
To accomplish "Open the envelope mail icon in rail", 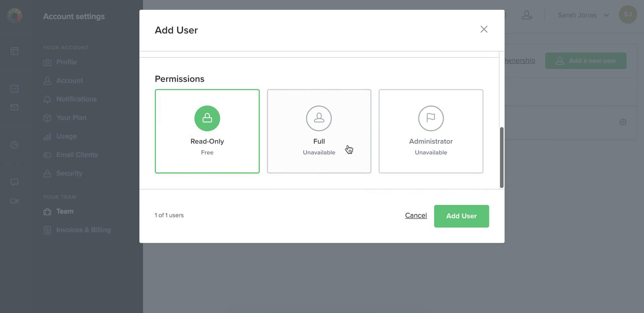I will pos(14,107).
